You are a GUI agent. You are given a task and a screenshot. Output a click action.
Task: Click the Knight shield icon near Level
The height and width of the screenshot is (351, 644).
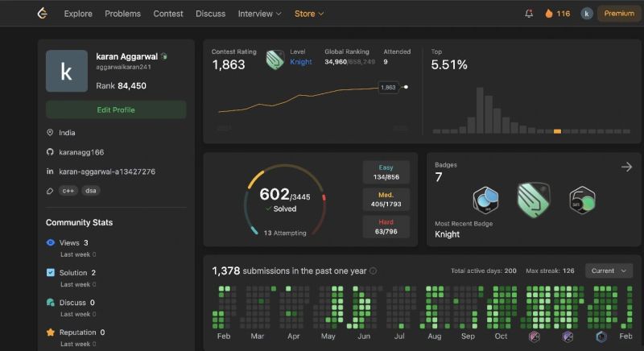coord(275,60)
